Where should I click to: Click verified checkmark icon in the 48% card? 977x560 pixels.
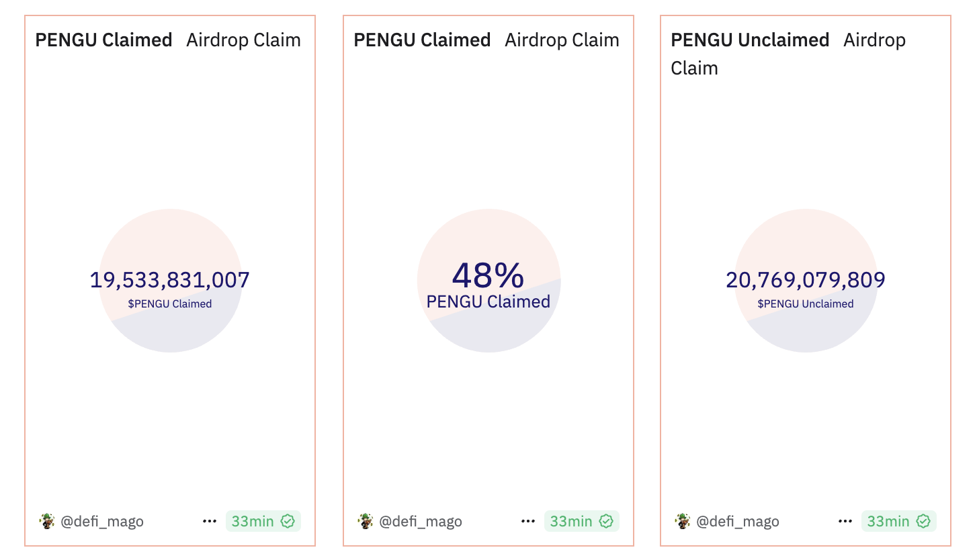606,521
